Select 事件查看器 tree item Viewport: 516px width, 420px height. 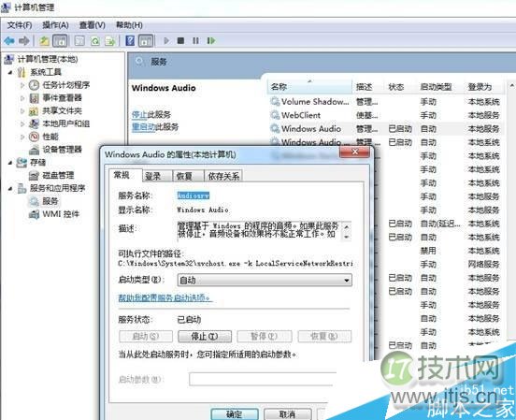(63, 98)
